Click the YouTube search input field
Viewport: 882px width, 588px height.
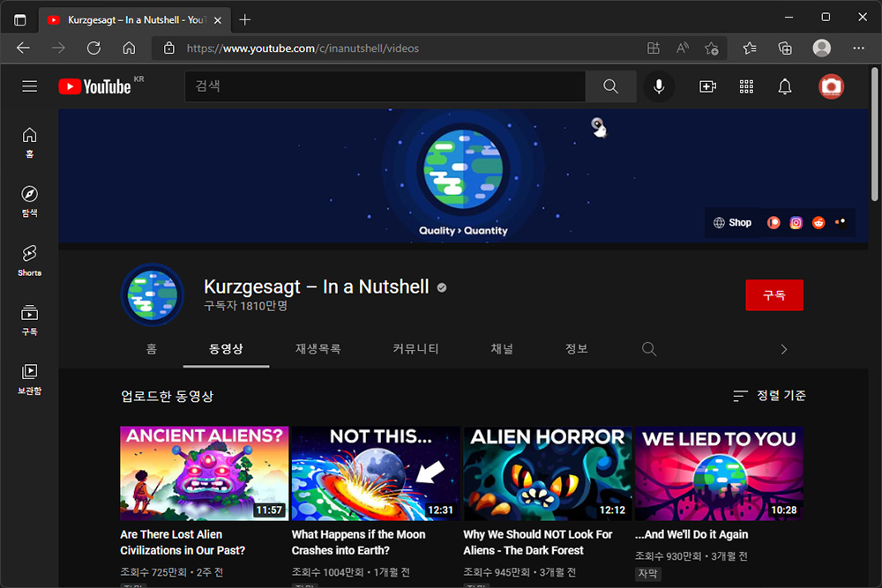(x=385, y=86)
